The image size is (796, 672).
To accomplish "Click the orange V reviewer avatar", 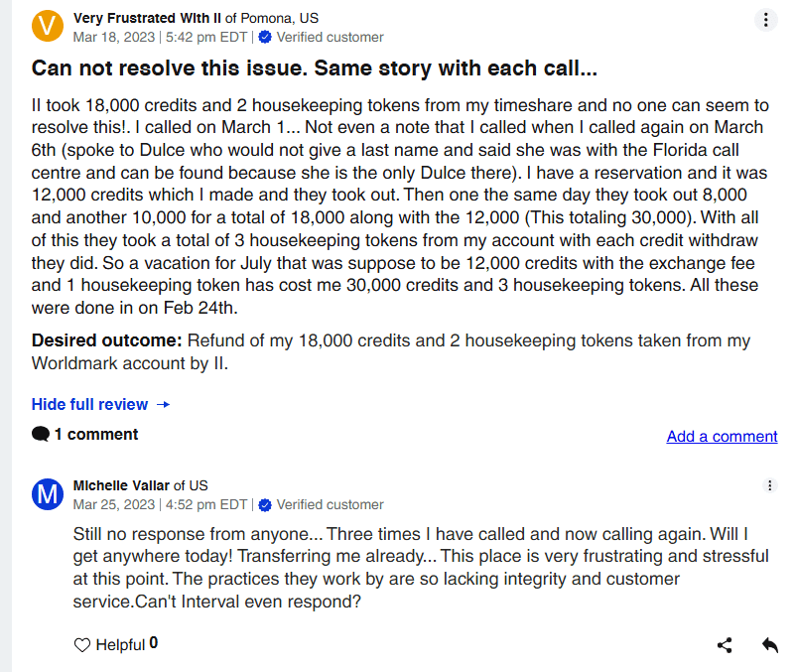I will (48, 27).
